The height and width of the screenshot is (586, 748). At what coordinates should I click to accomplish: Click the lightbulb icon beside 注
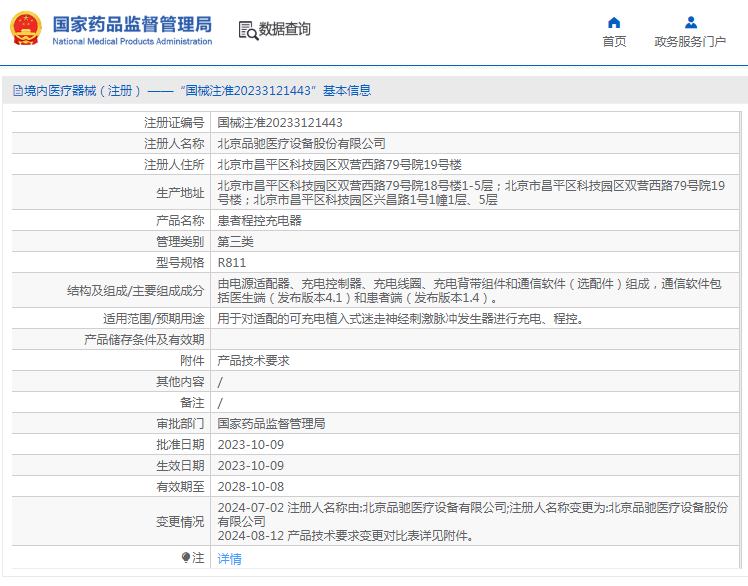click(x=186, y=557)
